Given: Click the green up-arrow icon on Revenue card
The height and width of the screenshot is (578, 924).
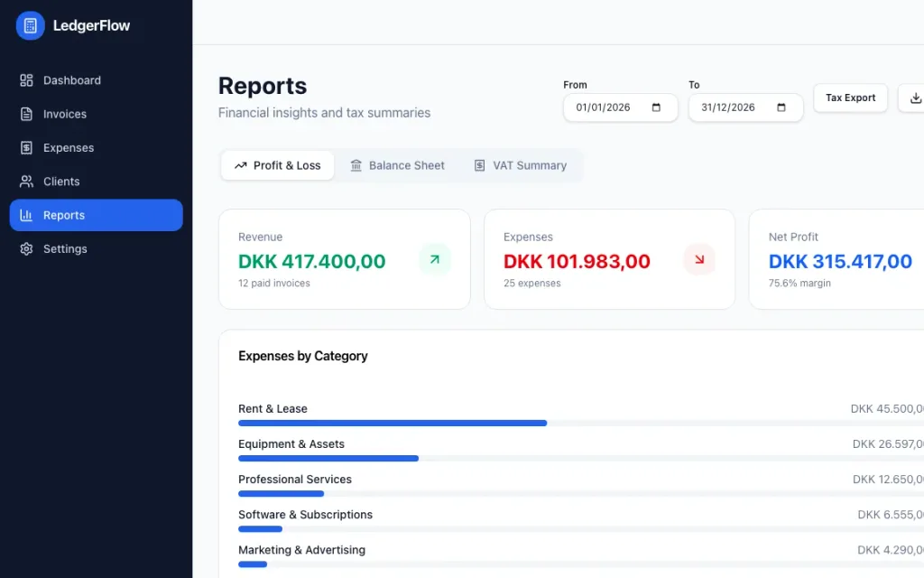Looking at the screenshot, I should point(435,259).
